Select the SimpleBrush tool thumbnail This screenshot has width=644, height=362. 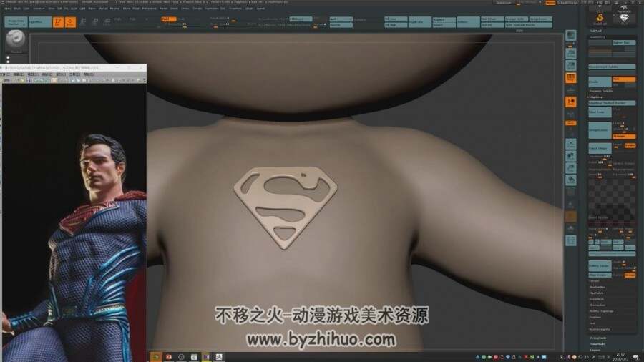pos(600,19)
